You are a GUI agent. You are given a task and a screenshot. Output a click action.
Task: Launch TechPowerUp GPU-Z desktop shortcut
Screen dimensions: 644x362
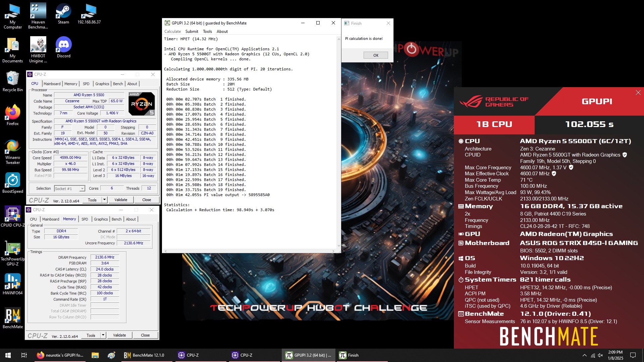pyautogui.click(x=13, y=253)
